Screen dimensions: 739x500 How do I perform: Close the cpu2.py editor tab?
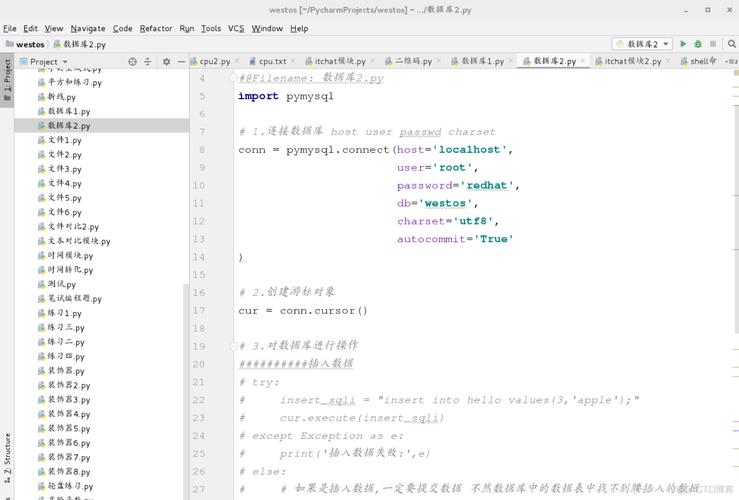point(237,61)
